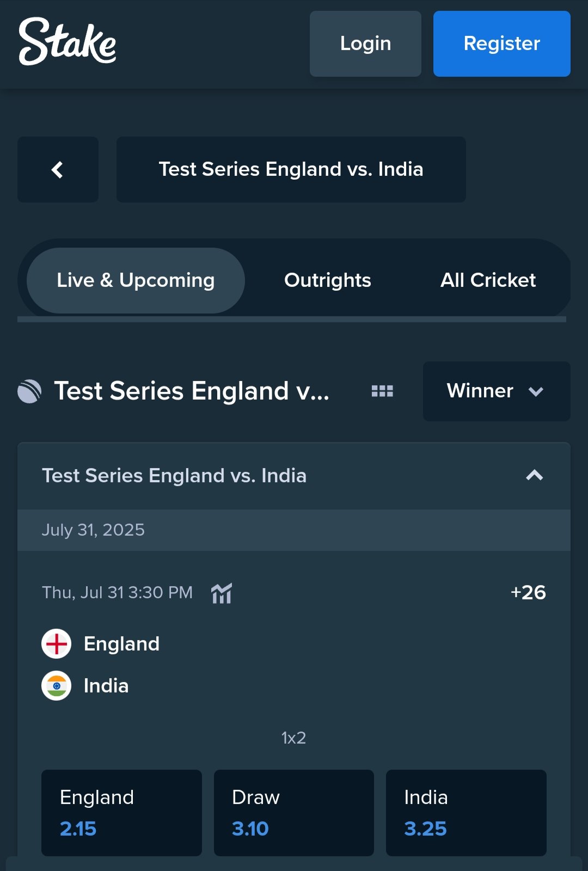Click the Stake logo
The image size is (588, 871).
coord(66,44)
